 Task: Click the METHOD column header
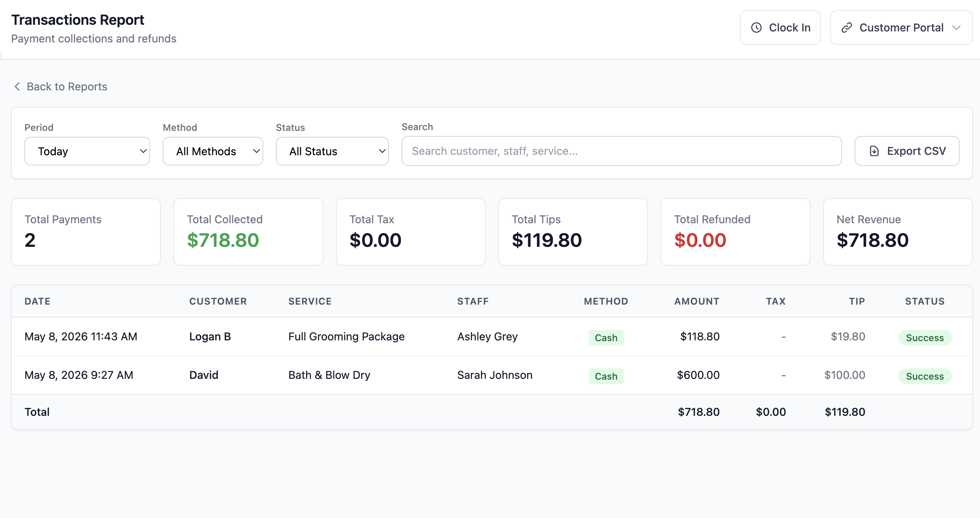click(x=606, y=301)
